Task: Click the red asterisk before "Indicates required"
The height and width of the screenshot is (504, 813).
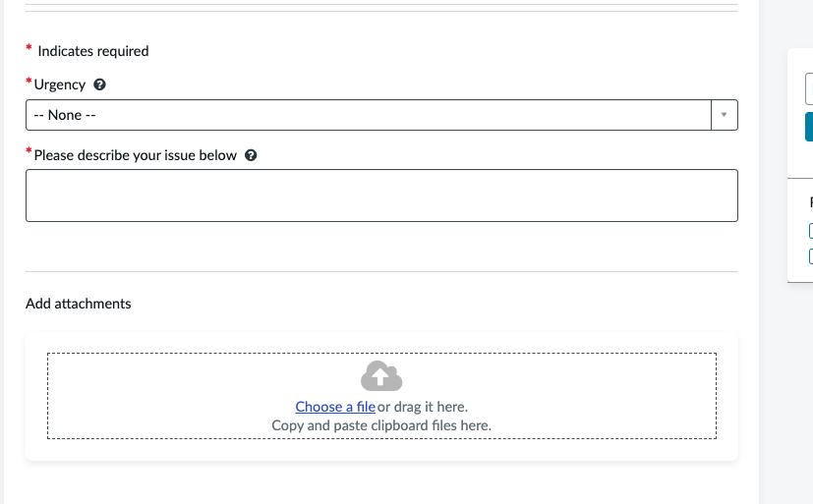Action: point(29,49)
